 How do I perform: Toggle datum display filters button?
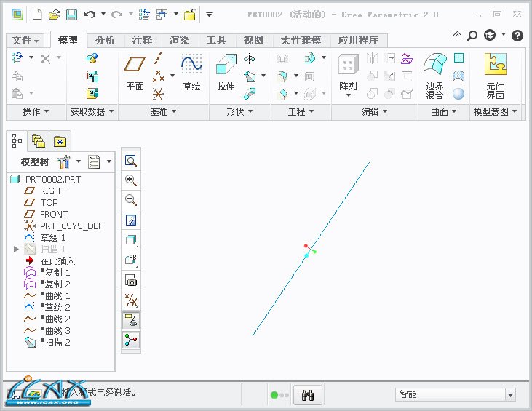point(131,300)
